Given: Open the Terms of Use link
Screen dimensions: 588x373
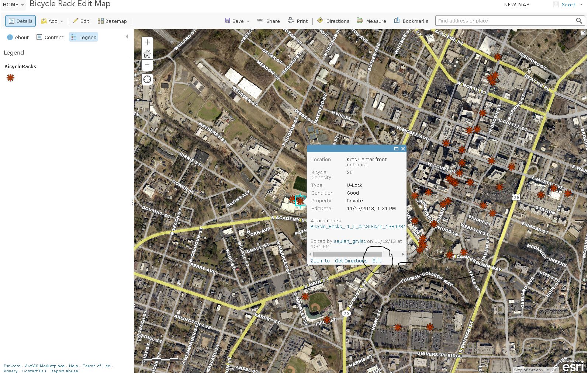Looking at the screenshot, I should (96, 366).
